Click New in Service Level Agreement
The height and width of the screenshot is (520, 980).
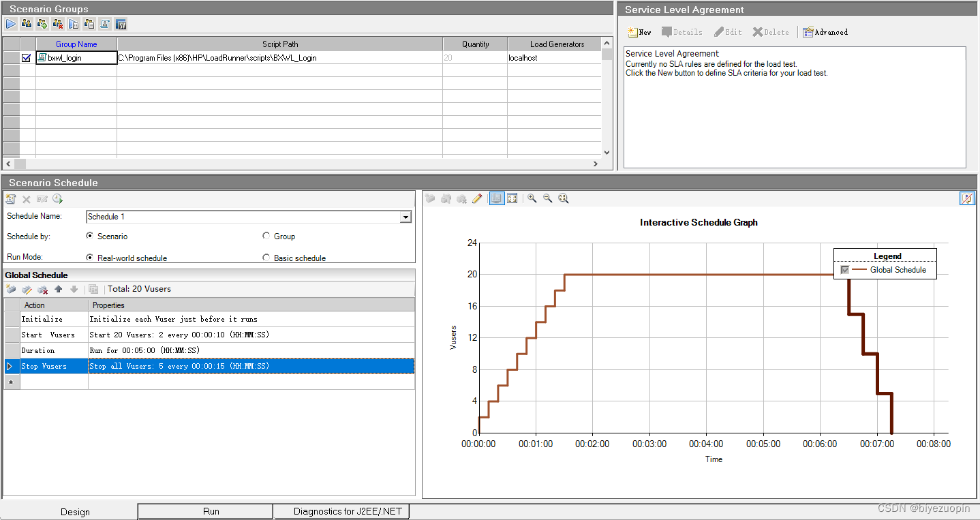[x=639, y=32]
